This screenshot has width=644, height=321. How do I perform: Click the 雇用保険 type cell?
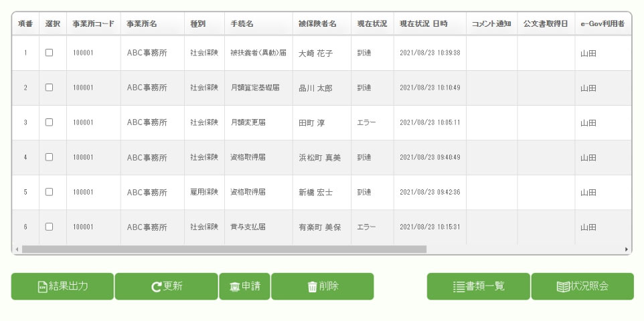tap(205, 192)
